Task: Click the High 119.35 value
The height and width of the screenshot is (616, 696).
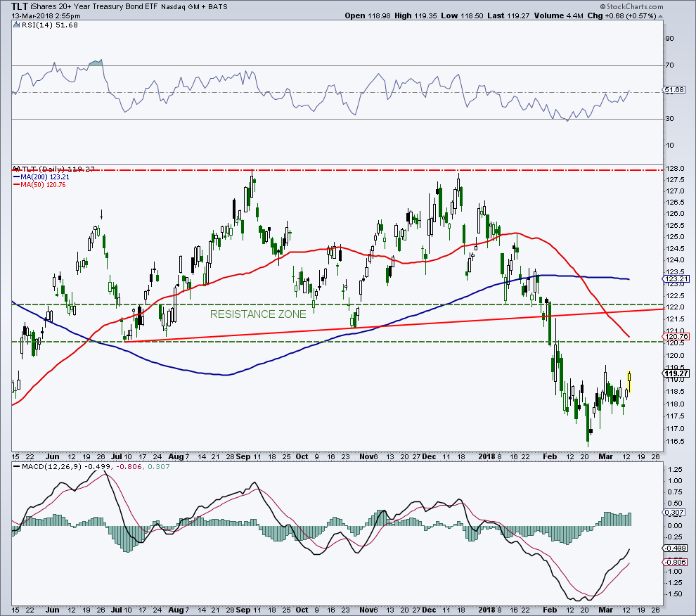Action: click(x=415, y=15)
